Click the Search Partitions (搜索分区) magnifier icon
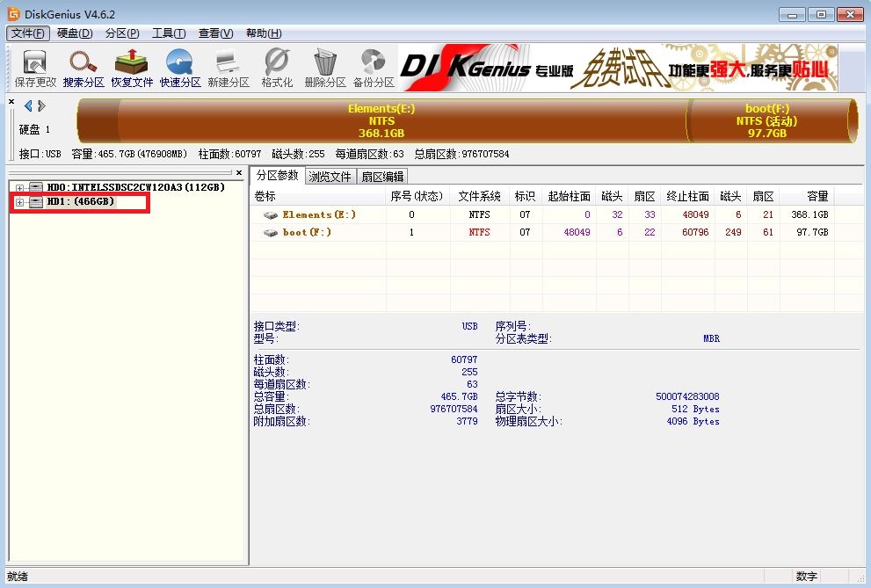This screenshot has width=871, height=588. tap(83, 69)
